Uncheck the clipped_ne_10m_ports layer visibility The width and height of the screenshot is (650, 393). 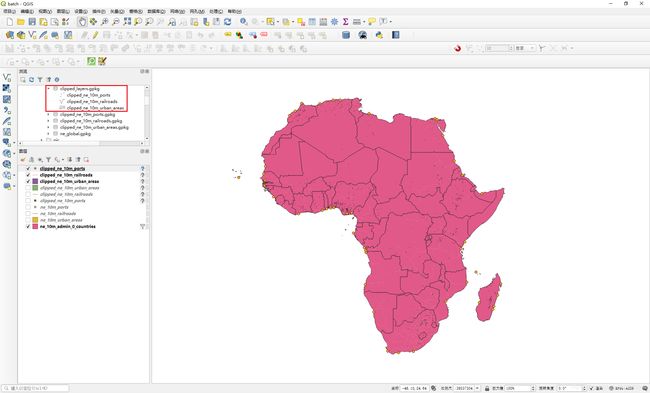pos(28,169)
